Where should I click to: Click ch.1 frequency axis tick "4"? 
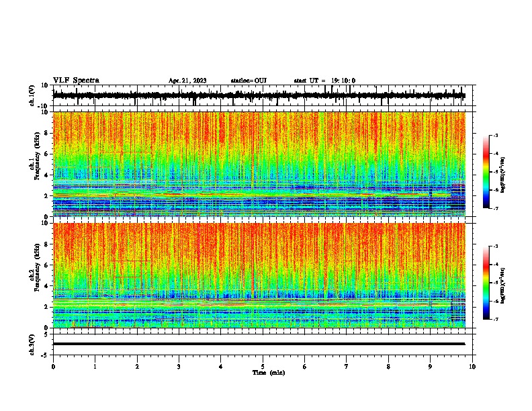(x=46, y=175)
